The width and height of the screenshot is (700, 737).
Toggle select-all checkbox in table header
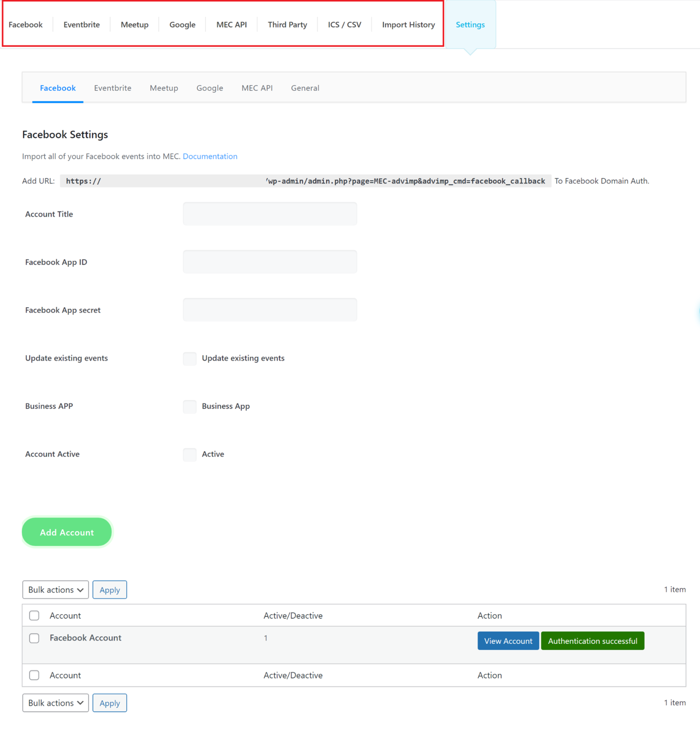click(34, 616)
